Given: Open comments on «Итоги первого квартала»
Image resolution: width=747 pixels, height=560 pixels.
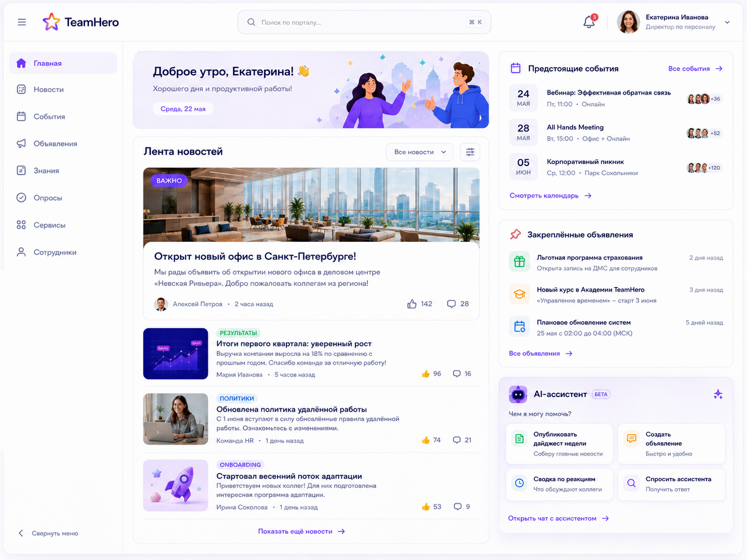Looking at the screenshot, I should [457, 374].
